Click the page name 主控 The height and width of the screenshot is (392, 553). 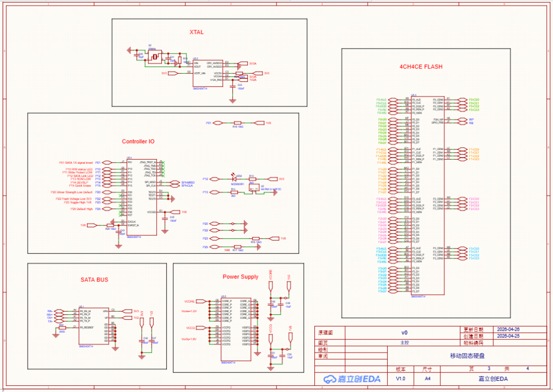coord(404,342)
